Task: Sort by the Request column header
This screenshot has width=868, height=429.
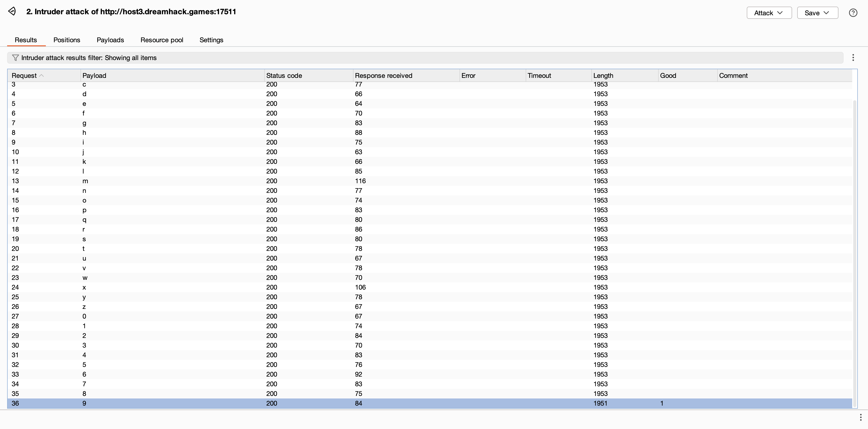Action: point(44,75)
